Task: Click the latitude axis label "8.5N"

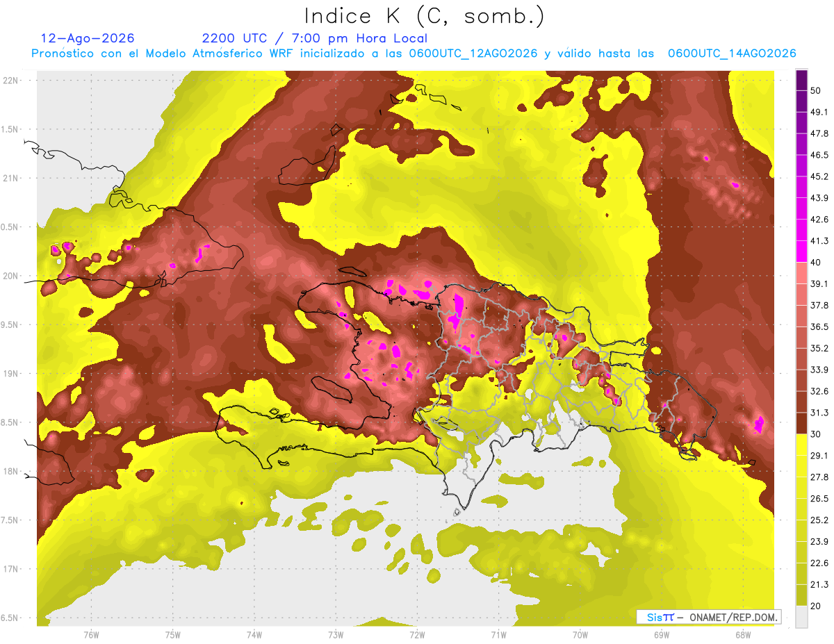Action: tap(10, 422)
